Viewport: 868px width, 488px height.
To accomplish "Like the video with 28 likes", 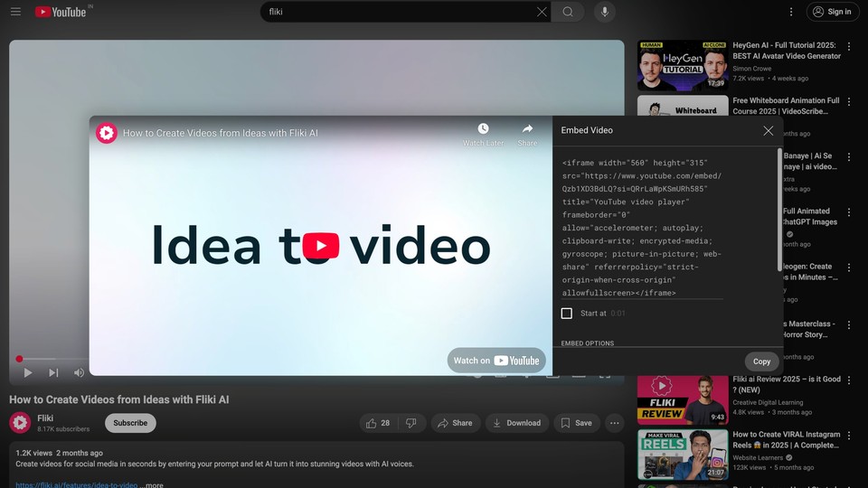I will [378, 423].
